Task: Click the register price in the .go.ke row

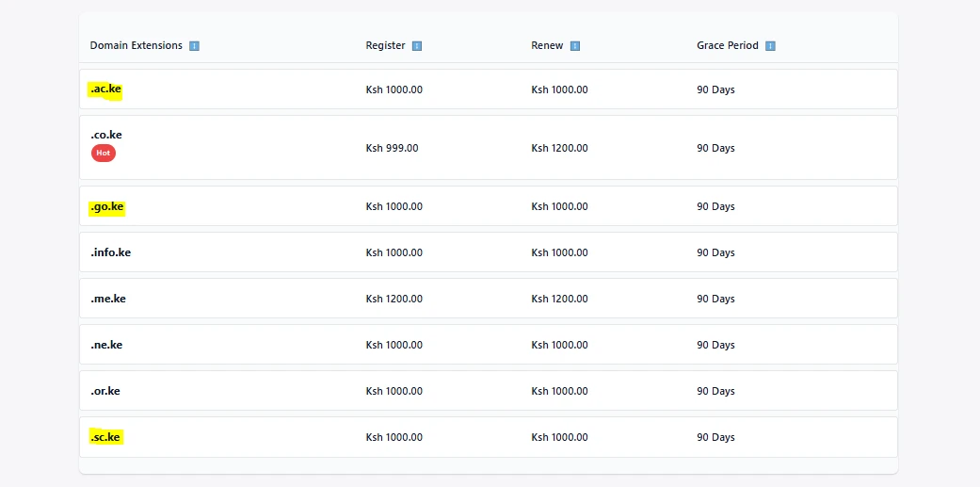Action: point(394,206)
